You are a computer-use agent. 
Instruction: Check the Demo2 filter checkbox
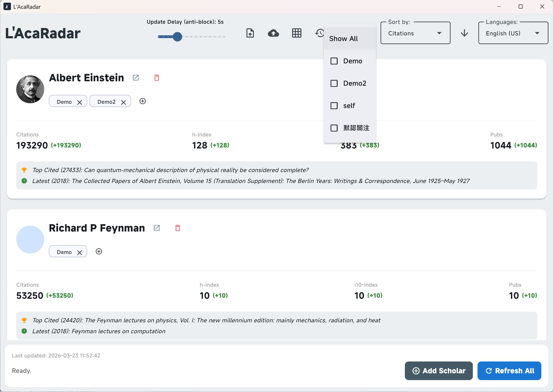(334, 83)
